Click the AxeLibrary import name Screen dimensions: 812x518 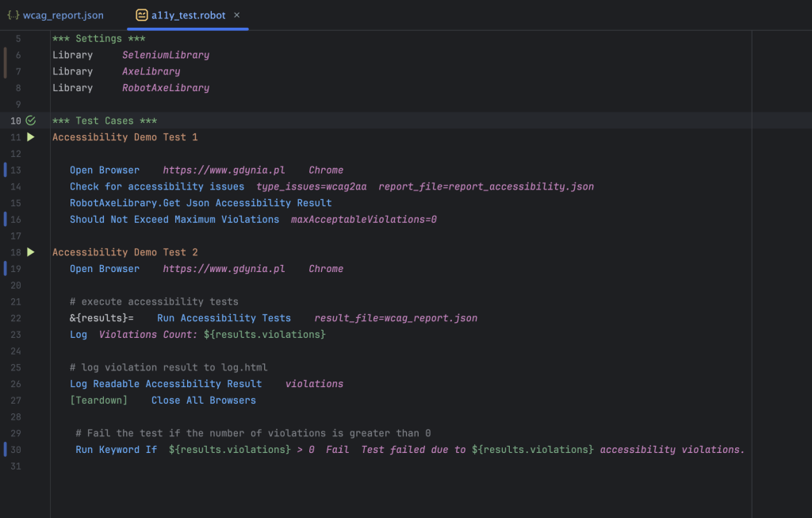coord(151,71)
